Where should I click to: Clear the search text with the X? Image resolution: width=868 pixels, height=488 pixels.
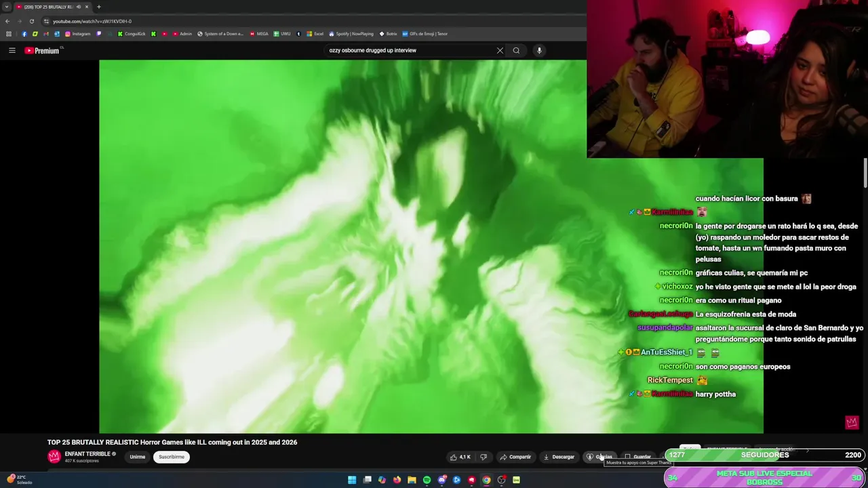[500, 50]
